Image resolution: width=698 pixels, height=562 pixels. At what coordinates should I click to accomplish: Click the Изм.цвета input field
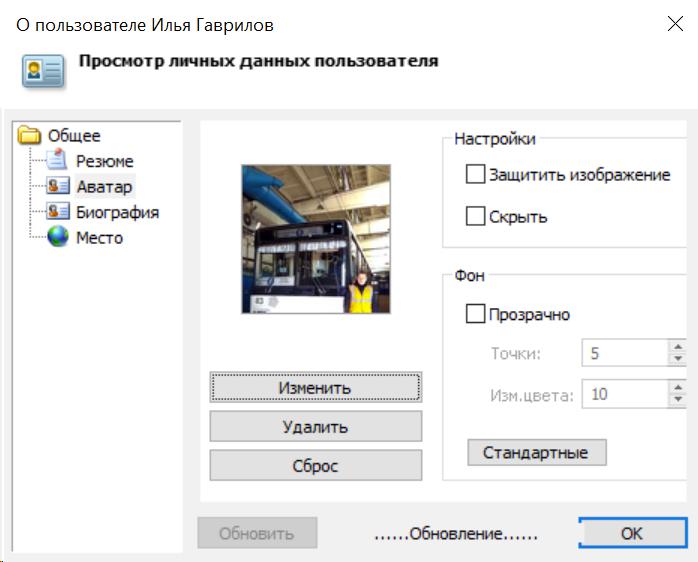click(625, 394)
